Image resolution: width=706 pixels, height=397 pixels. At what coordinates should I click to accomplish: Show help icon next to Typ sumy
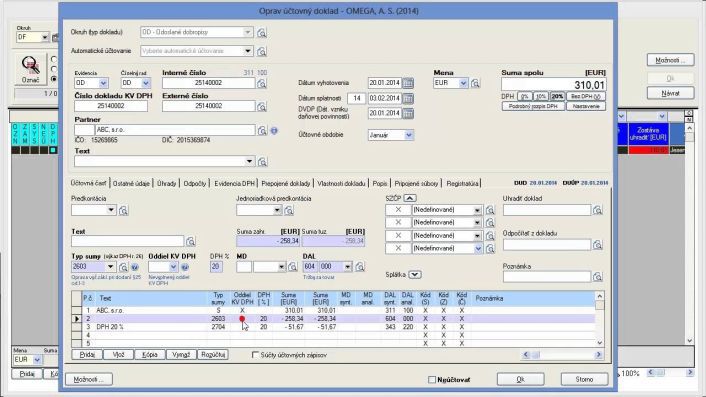click(x=135, y=267)
